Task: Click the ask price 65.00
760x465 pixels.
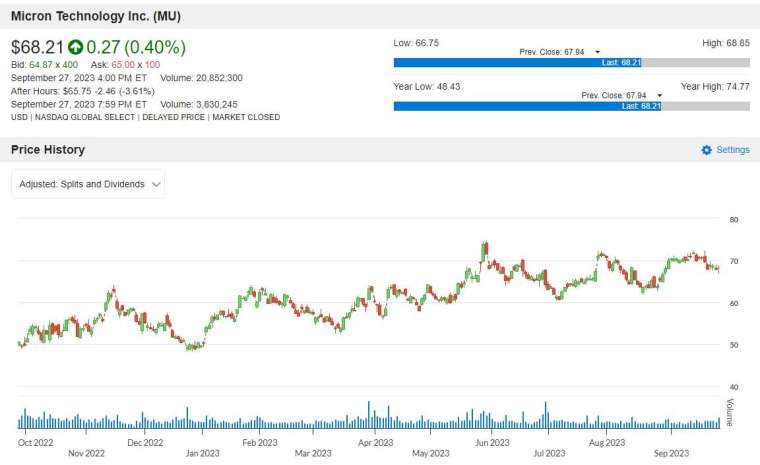Action: pos(123,64)
